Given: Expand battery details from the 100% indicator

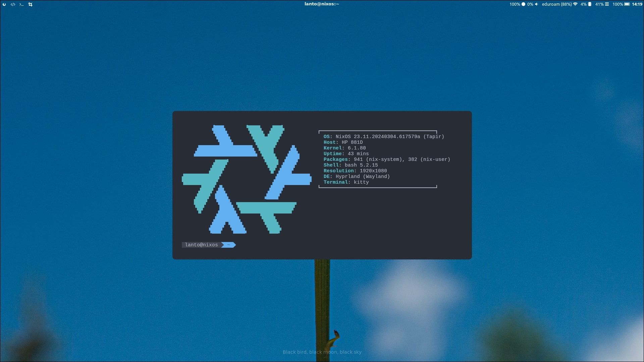Looking at the screenshot, I should pos(618,4).
